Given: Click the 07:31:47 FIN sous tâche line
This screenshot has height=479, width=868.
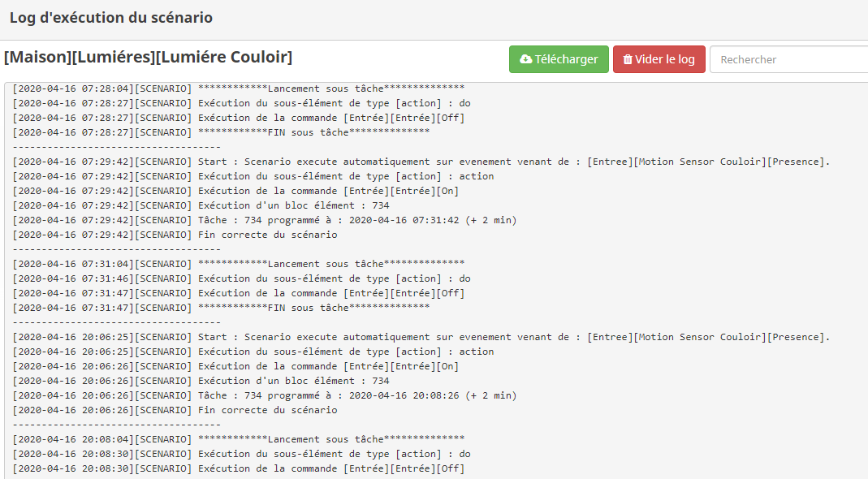Looking at the screenshot, I should (x=221, y=308).
